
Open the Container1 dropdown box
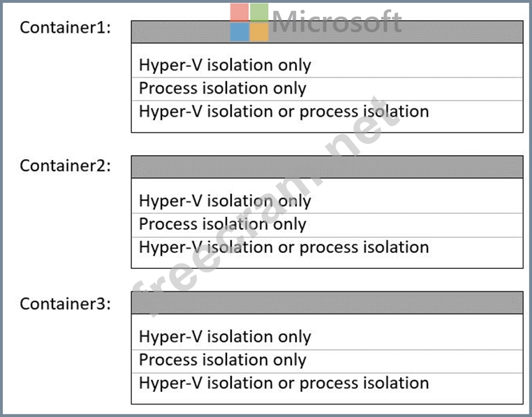click(x=327, y=32)
